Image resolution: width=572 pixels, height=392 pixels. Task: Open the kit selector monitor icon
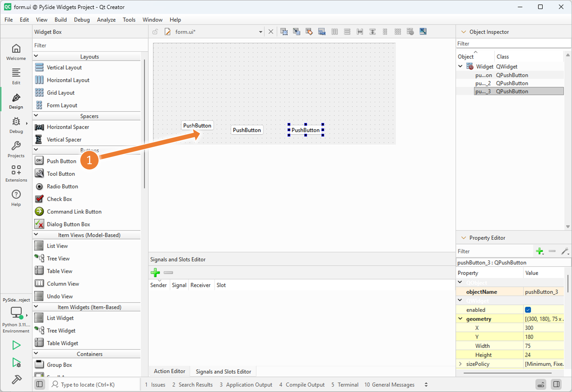coord(16,313)
